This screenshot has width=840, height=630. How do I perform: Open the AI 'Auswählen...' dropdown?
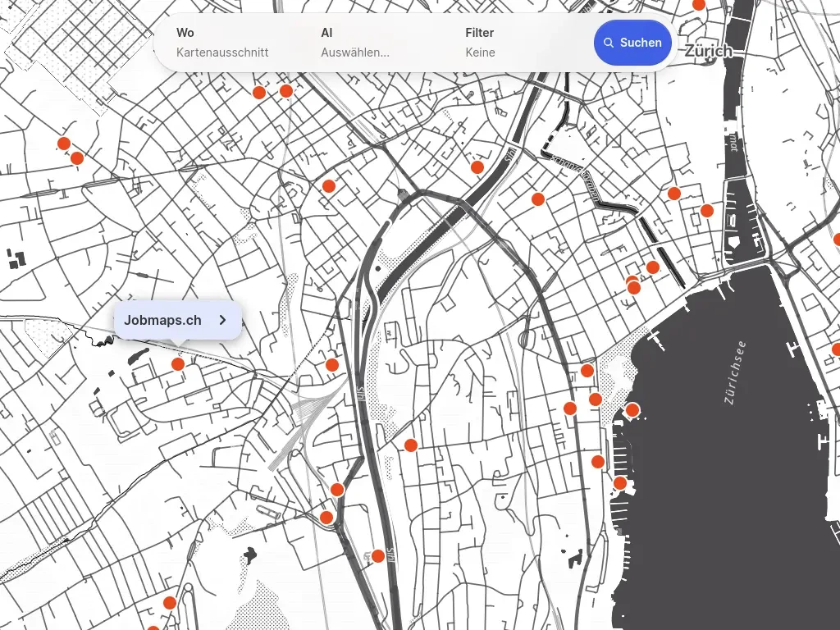[x=354, y=52]
